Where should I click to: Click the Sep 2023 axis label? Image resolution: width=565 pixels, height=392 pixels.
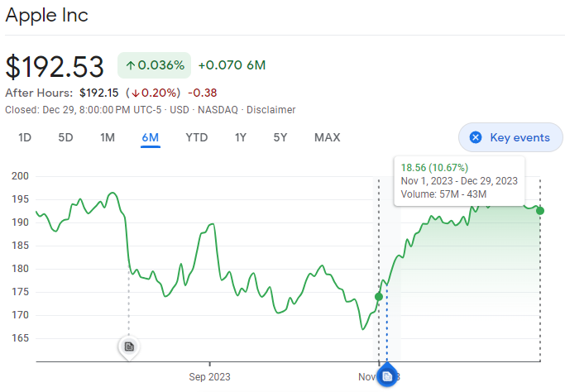click(x=210, y=377)
